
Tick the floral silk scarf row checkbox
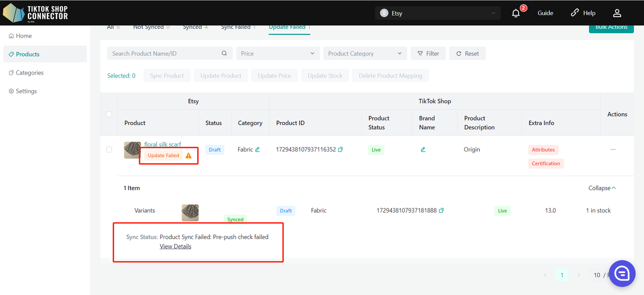coord(109,150)
